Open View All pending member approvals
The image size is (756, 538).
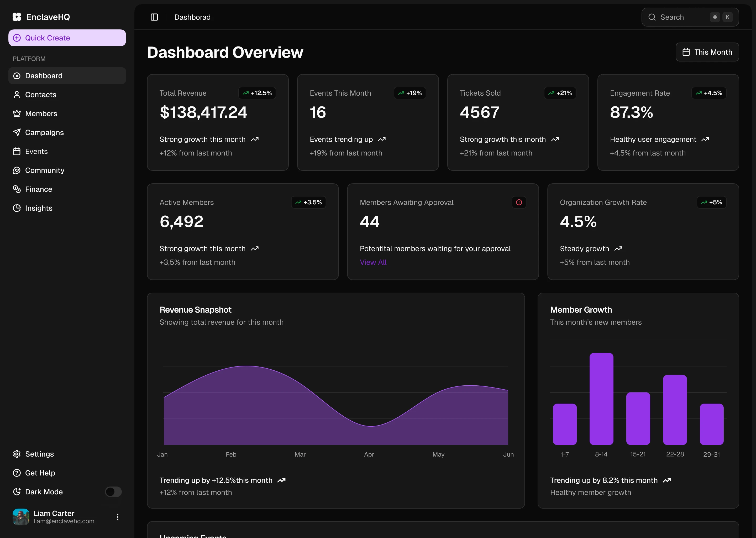pyautogui.click(x=373, y=262)
